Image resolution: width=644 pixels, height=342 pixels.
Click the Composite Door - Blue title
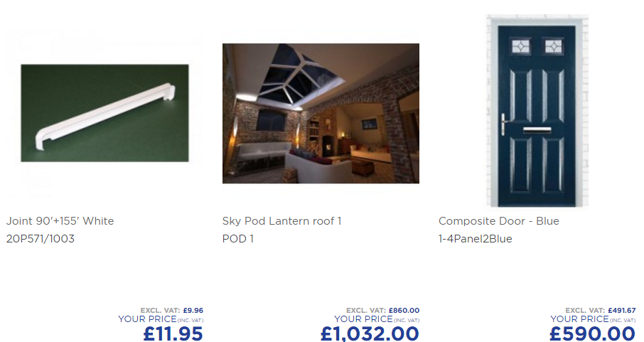(x=498, y=220)
